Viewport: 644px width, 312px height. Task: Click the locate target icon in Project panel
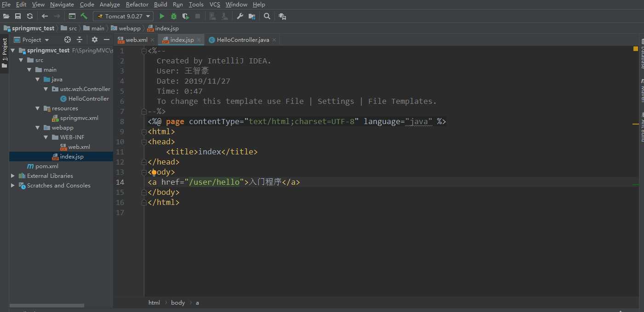click(68, 40)
